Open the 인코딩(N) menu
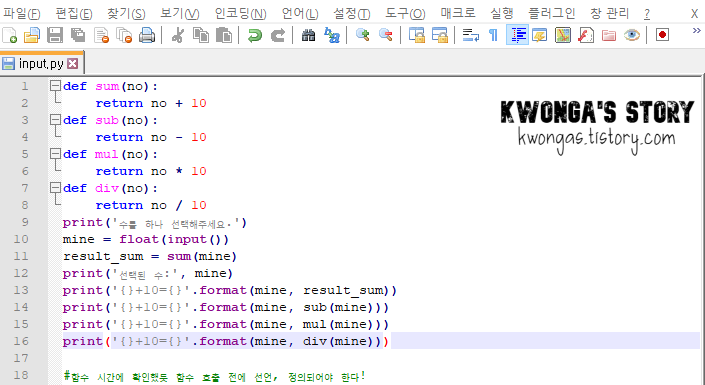Image resolution: width=705 pixels, height=385 pixels. pos(241,13)
